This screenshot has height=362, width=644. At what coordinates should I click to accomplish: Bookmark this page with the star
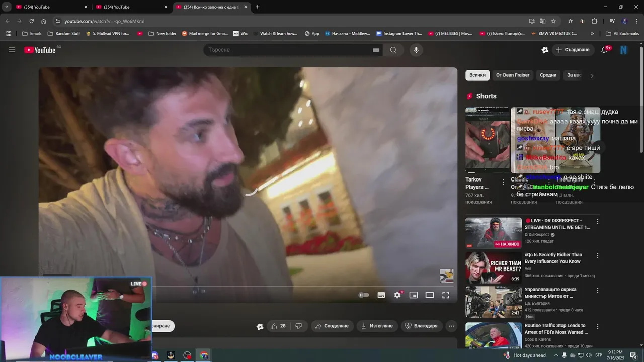(553, 21)
